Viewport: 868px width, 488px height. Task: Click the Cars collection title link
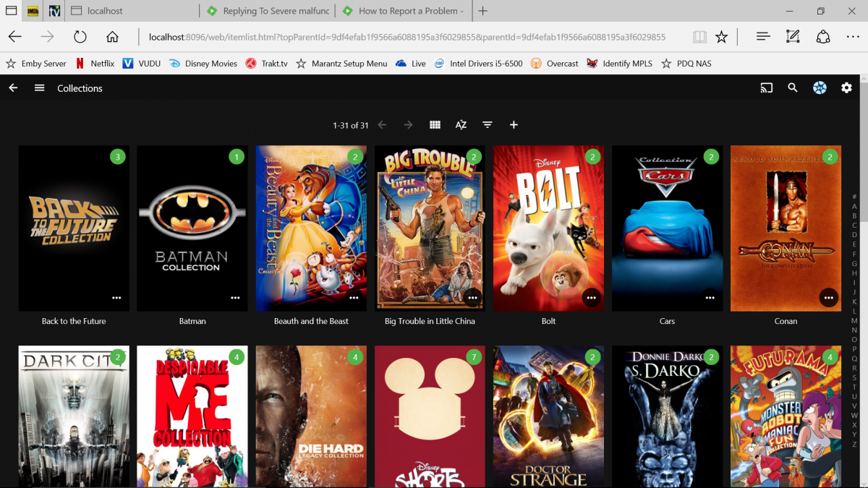[x=667, y=321]
